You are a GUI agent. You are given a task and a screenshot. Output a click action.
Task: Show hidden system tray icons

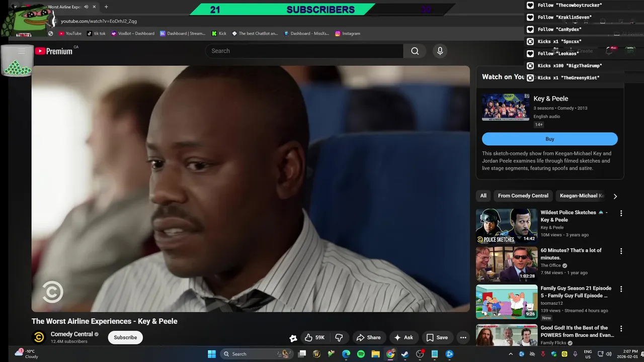[511, 354]
